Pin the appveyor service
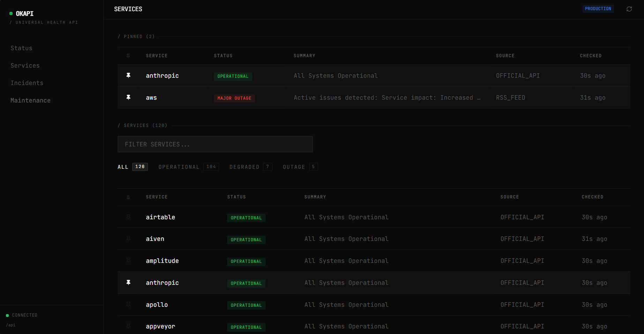Image resolution: width=644 pixels, height=334 pixels. (x=128, y=326)
